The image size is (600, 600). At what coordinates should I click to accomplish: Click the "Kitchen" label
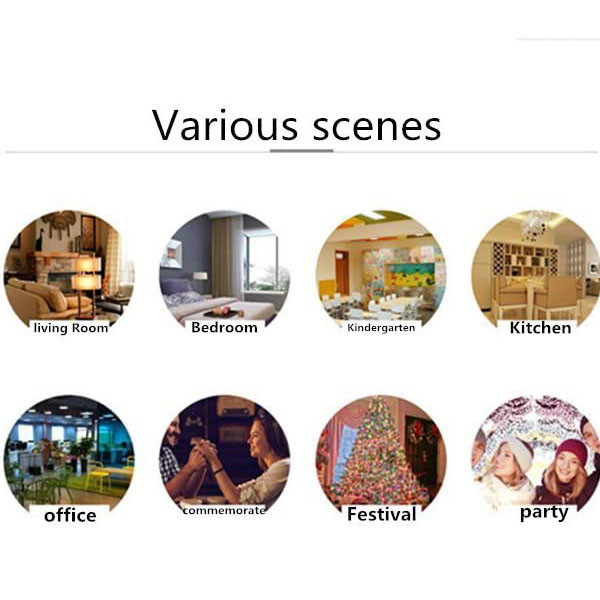(540, 328)
